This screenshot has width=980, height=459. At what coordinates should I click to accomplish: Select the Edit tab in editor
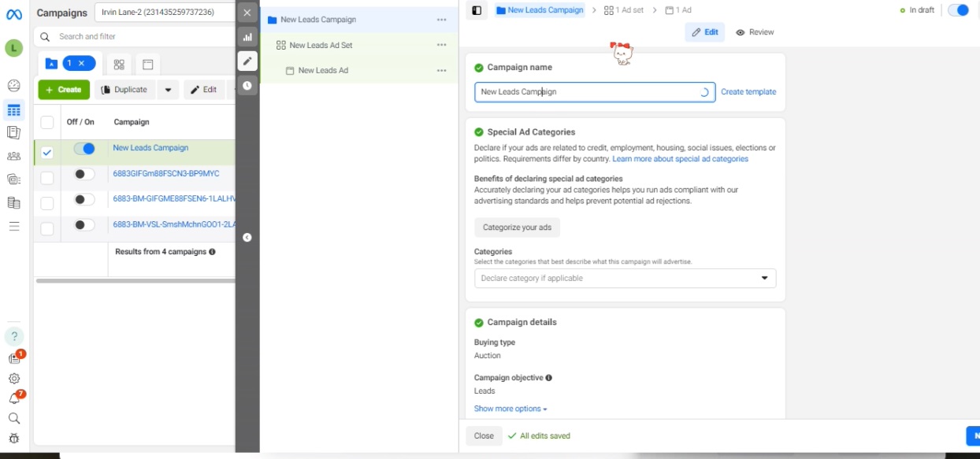705,32
